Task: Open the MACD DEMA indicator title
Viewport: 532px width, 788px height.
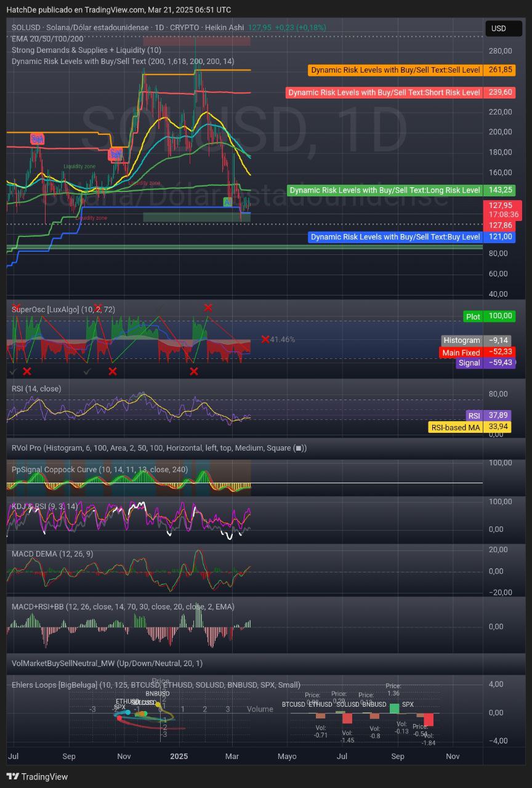Action: (52, 553)
